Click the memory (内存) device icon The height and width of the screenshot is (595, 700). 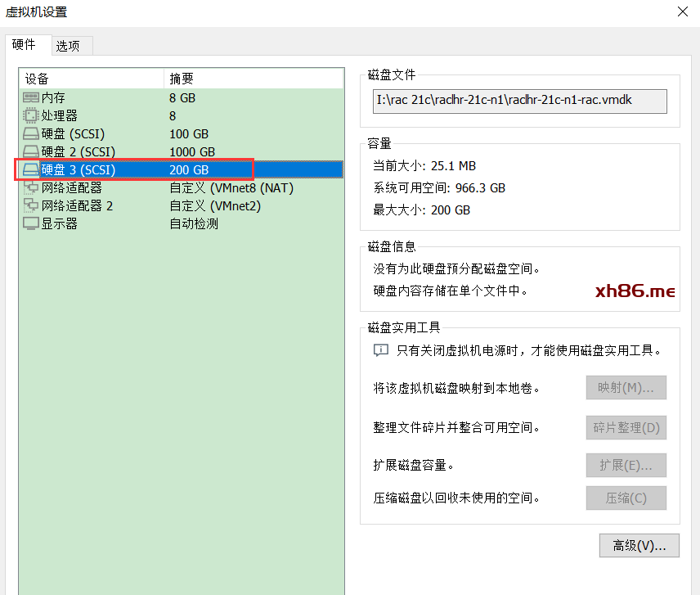point(31,97)
